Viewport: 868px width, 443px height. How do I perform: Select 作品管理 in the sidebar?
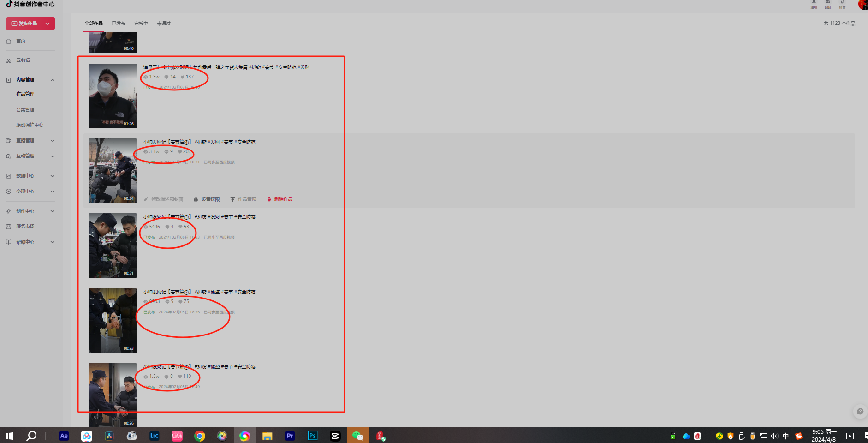(x=25, y=94)
